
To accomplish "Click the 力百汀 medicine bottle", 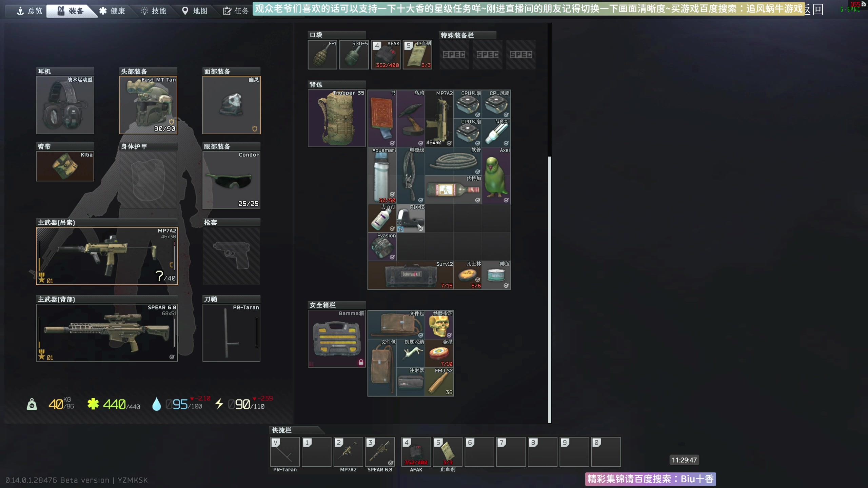I will (x=382, y=218).
